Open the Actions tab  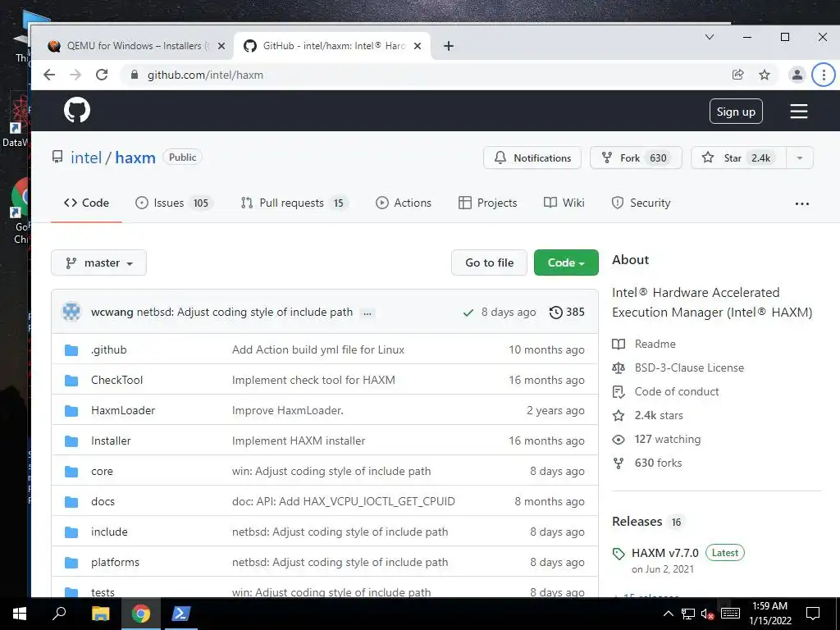404,203
